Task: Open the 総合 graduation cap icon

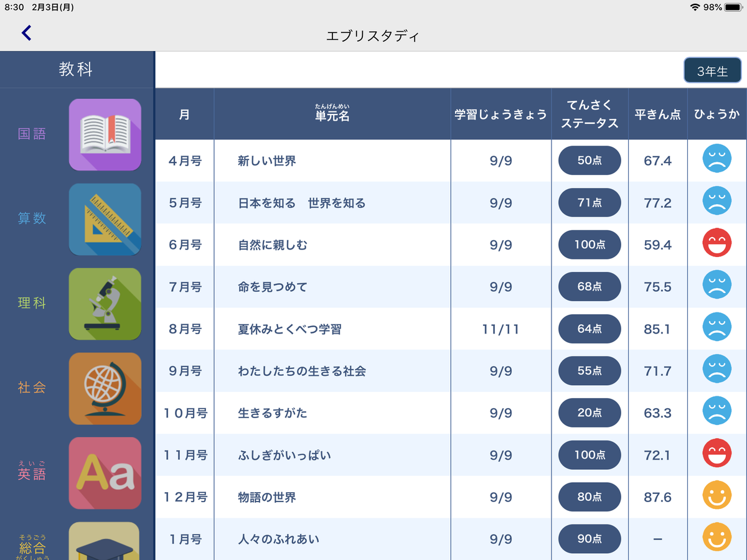Action: (105, 541)
